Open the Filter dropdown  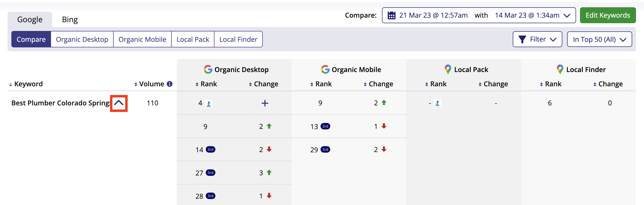coord(537,39)
